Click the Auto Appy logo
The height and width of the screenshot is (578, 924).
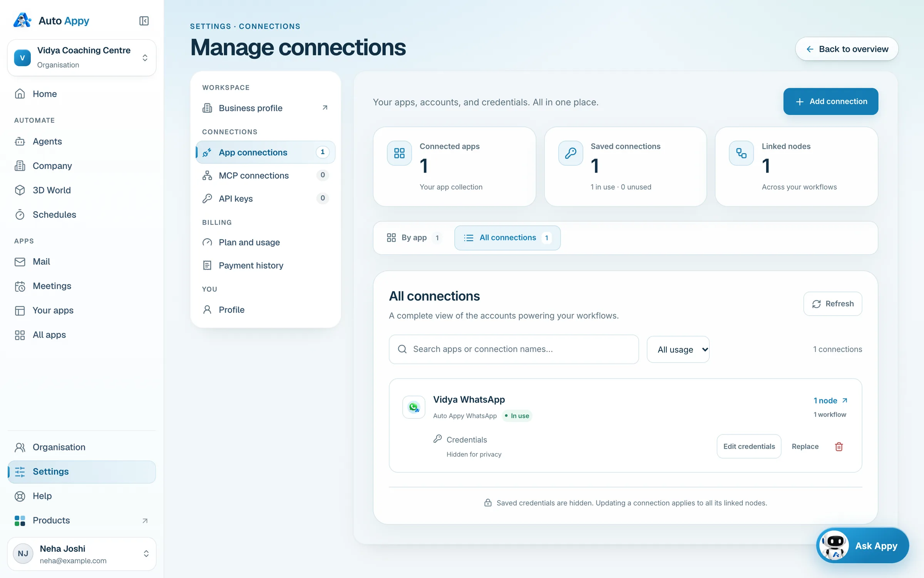pos(51,20)
